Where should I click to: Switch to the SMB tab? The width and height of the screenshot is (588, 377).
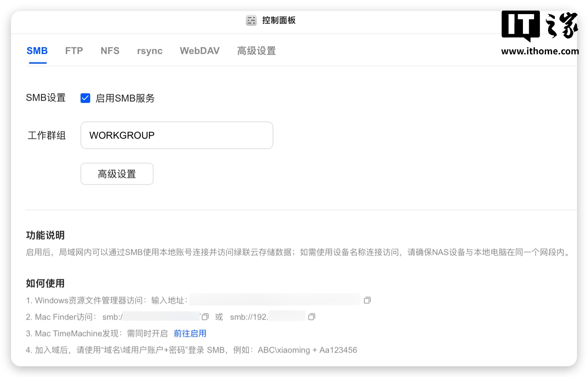(37, 51)
